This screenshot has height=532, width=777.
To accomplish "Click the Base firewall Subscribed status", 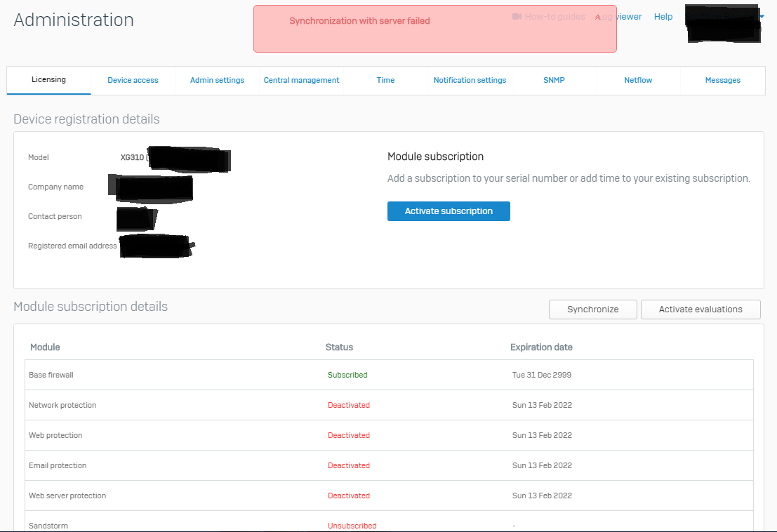I will [347, 375].
